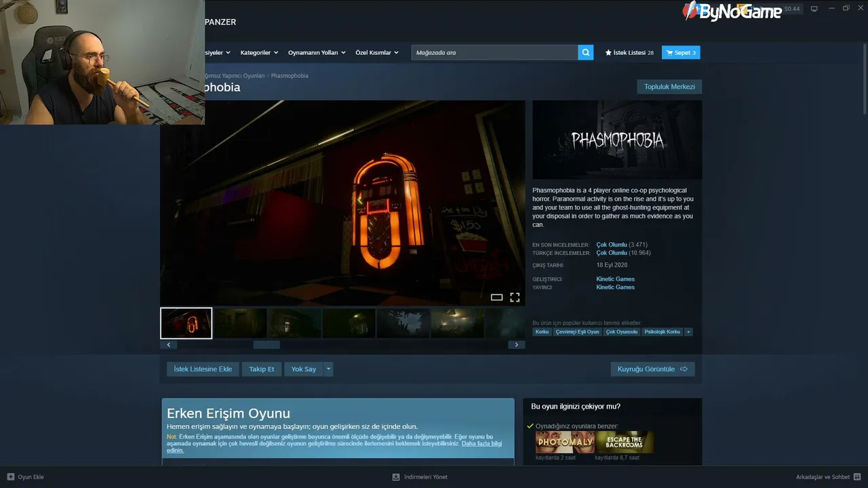
Task: Open the İstek Listesi wishlist
Action: (x=629, y=52)
